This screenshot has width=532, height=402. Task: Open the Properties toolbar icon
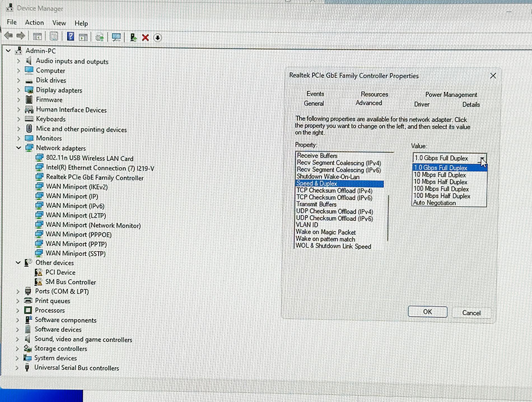pos(54,36)
